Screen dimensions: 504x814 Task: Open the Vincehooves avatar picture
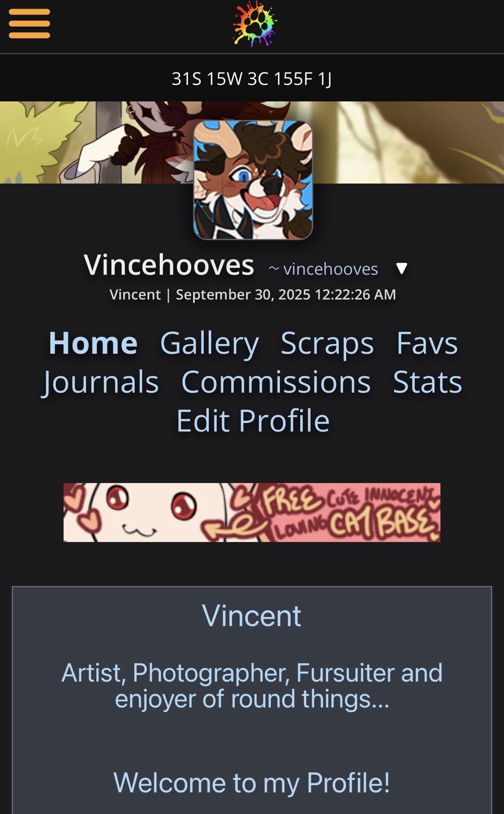click(x=253, y=180)
